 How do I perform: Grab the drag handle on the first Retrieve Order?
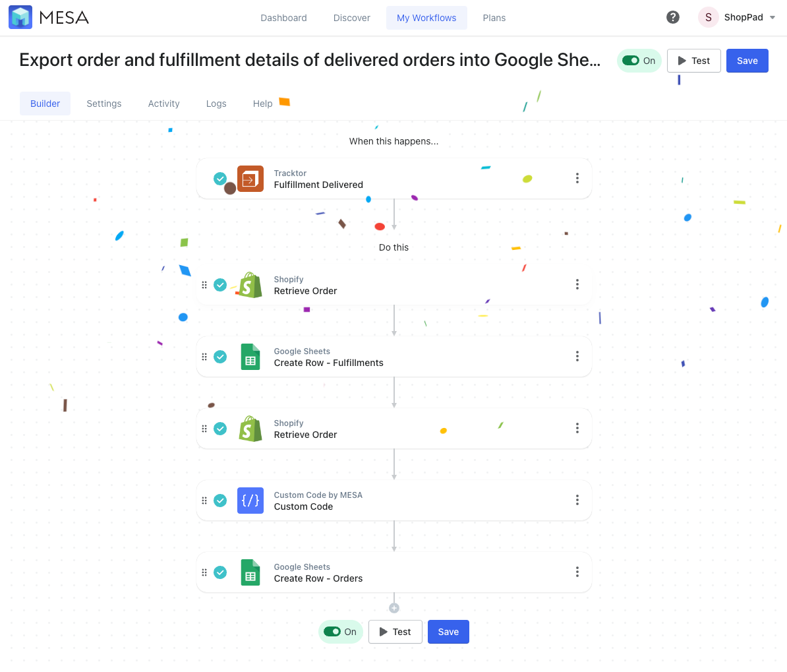(x=204, y=285)
